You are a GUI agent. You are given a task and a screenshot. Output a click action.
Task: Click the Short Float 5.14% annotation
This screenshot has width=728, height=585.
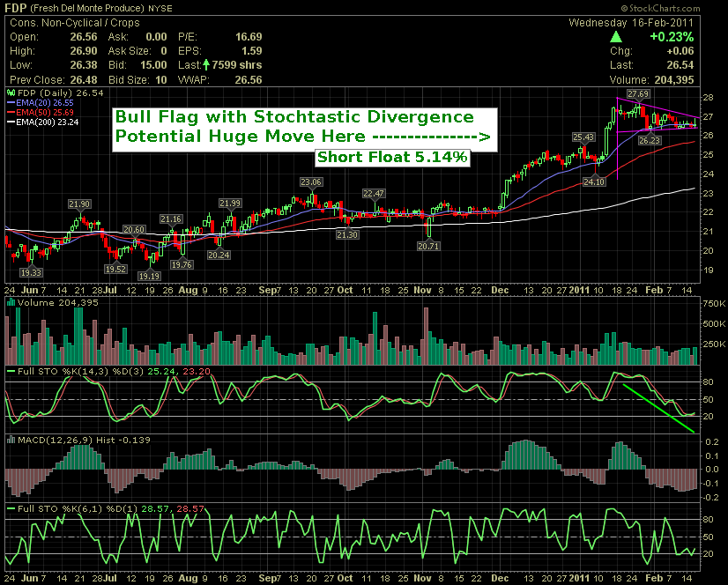coord(392,157)
